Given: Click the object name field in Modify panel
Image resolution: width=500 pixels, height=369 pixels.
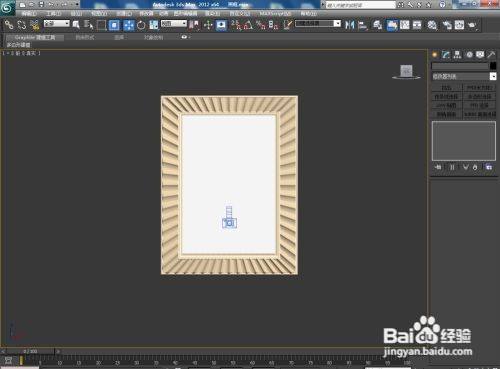Looking at the screenshot, I should point(460,66).
